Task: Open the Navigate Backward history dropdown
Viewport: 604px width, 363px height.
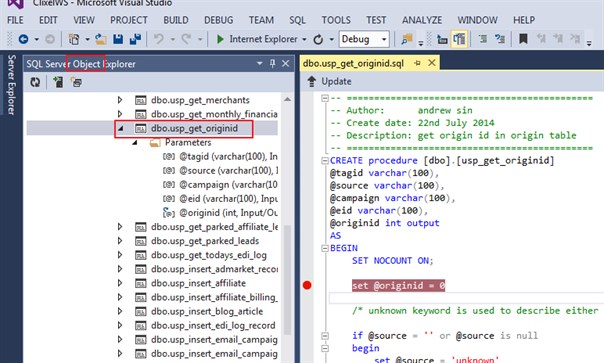Action: (37, 39)
